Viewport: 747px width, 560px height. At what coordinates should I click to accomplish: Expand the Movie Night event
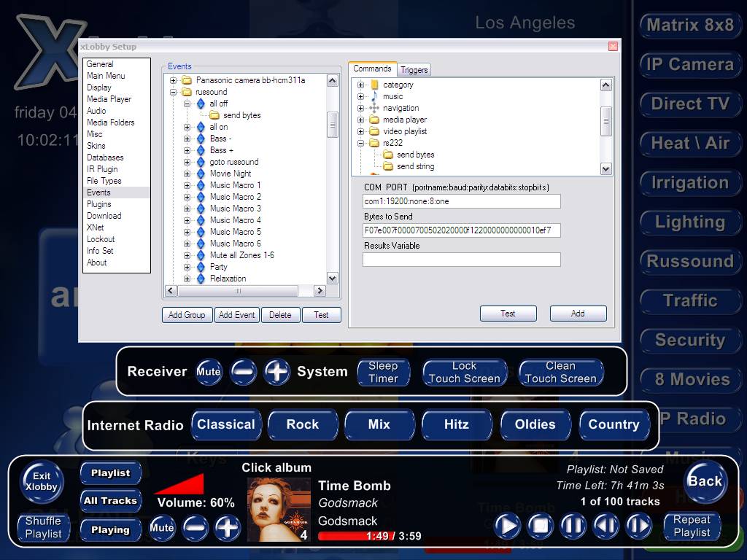pos(187,174)
